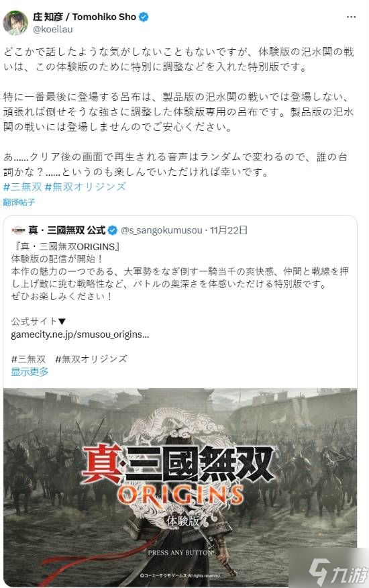Open the 真・三國無双 公式 account name

click(x=66, y=230)
